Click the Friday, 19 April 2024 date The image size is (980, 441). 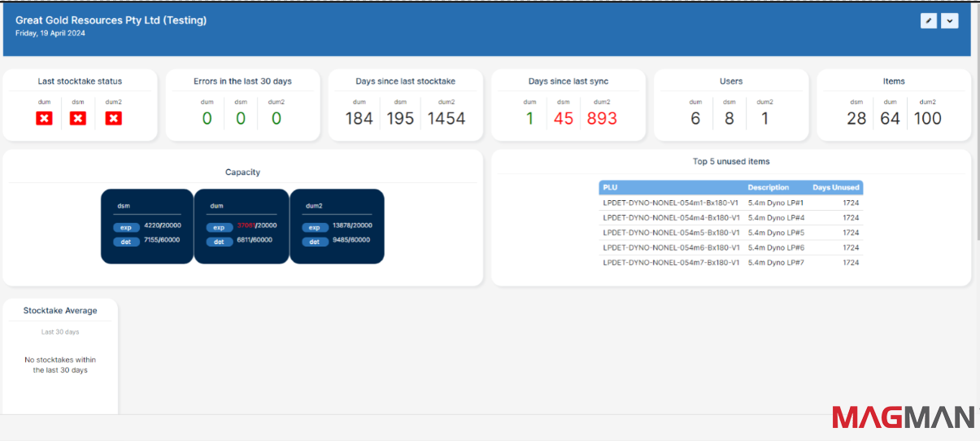tap(50, 33)
